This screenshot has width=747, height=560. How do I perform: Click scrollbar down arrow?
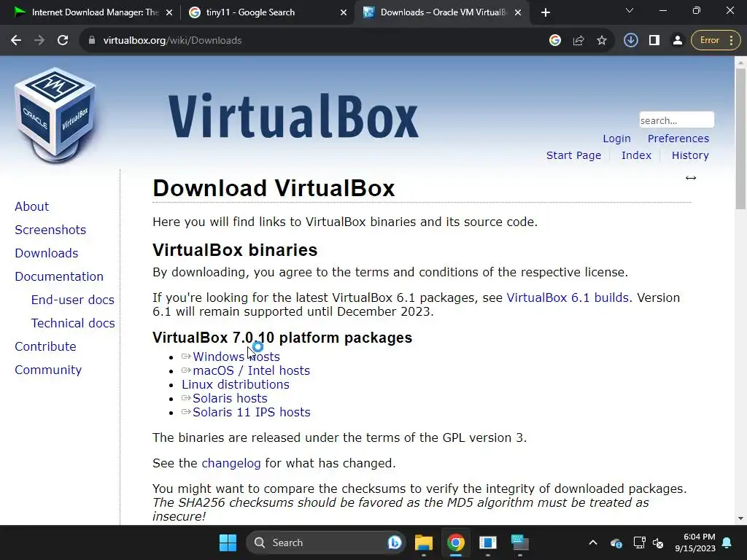740,518
